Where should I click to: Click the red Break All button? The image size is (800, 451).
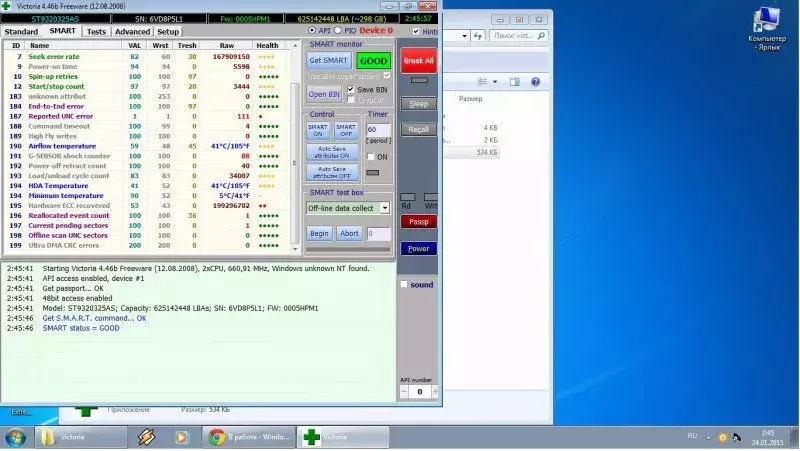(418, 61)
